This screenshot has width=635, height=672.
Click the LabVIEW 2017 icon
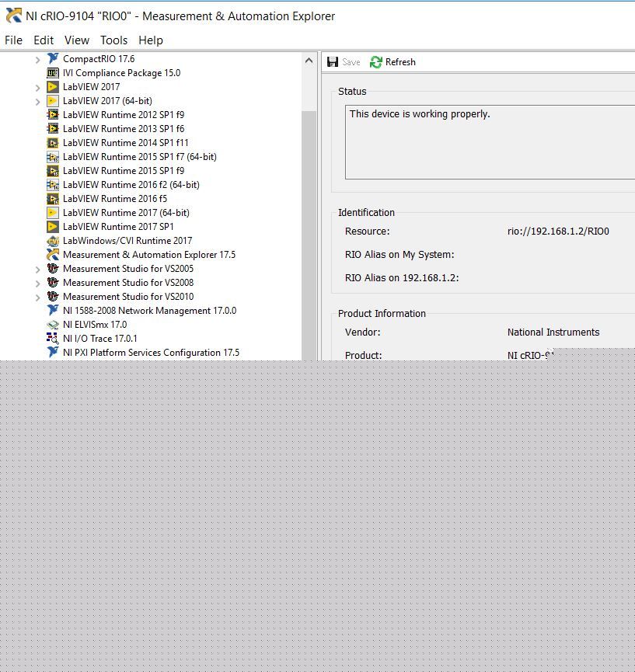click(x=52, y=86)
